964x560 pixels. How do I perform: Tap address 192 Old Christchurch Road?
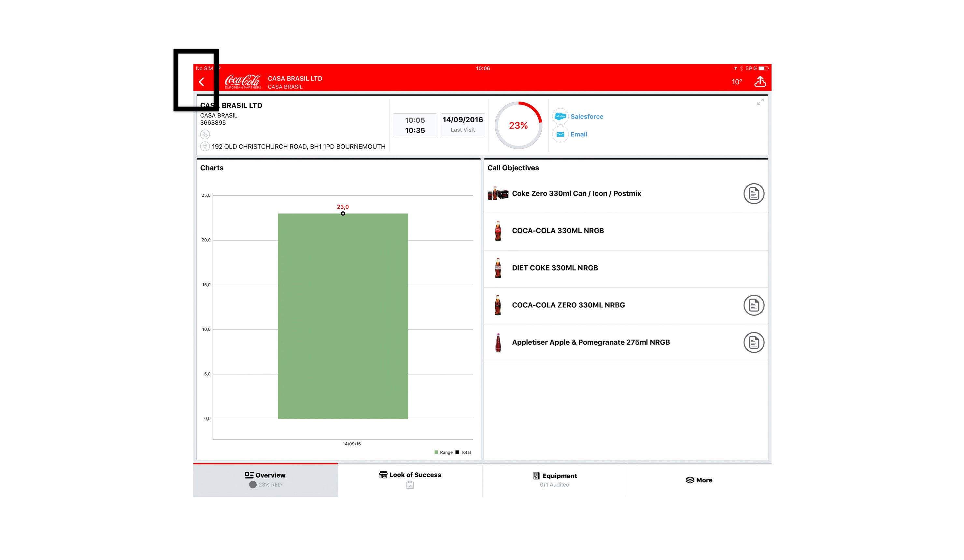tap(298, 147)
